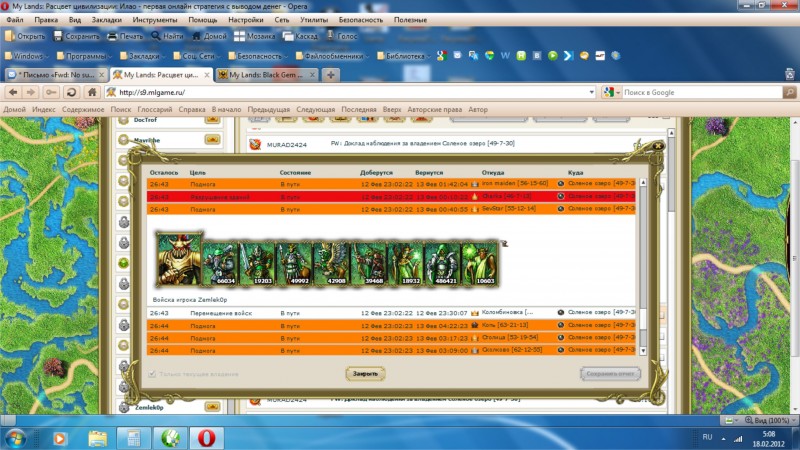Select the unit card showing 486421

(x=442, y=263)
